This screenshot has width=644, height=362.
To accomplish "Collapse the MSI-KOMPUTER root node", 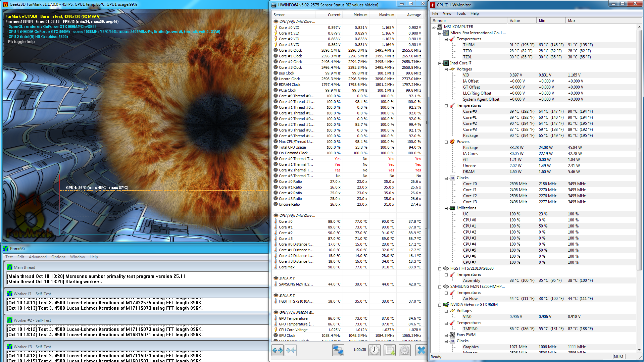I will 434,27.
